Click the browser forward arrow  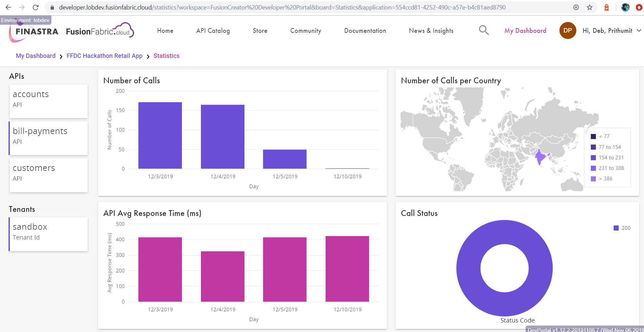22,7
